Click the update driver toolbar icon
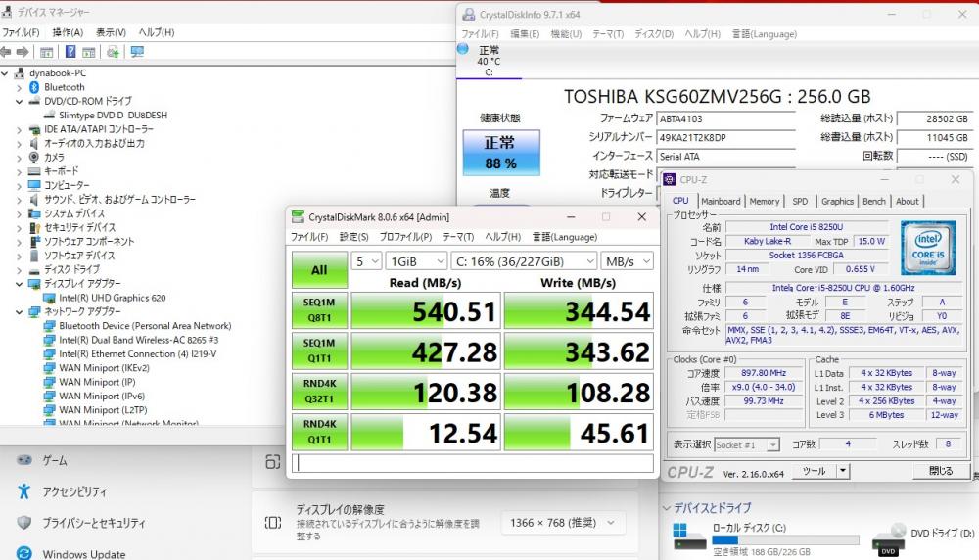979x560 pixels. tap(114, 52)
